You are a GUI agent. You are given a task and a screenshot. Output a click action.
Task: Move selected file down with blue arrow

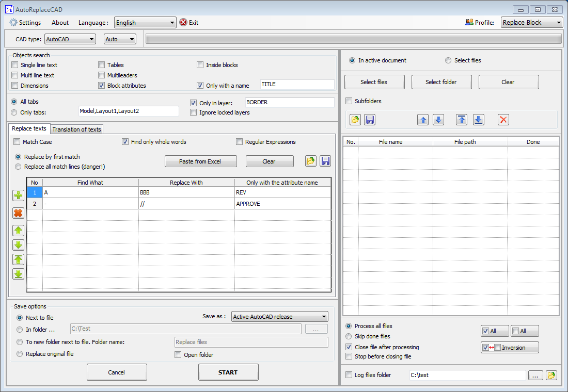point(438,120)
